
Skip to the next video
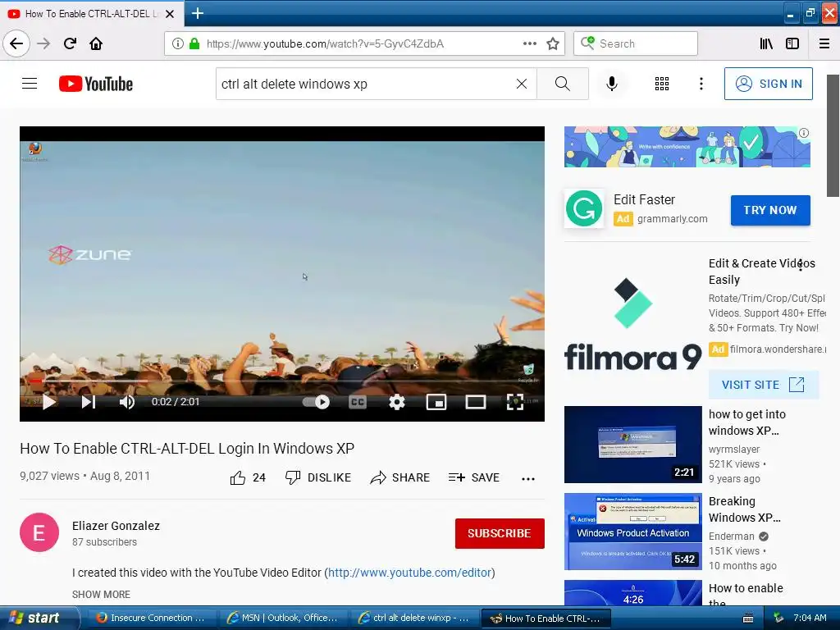[x=89, y=402]
